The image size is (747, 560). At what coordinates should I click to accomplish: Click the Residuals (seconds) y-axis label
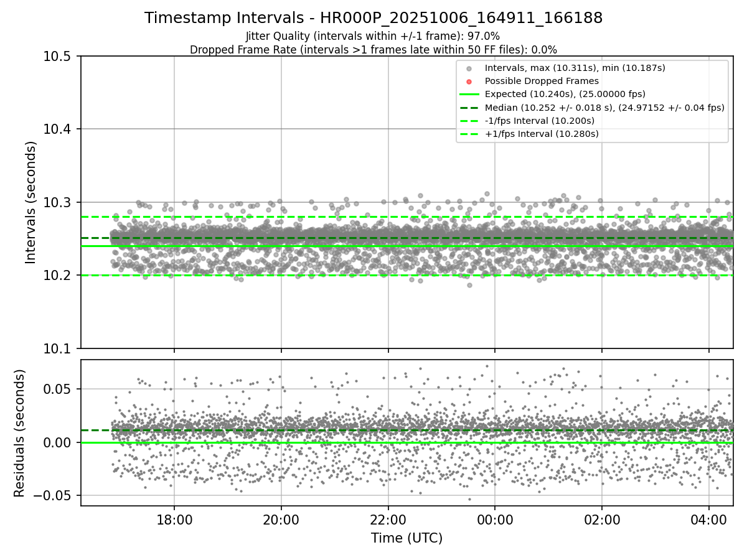[20, 432]
